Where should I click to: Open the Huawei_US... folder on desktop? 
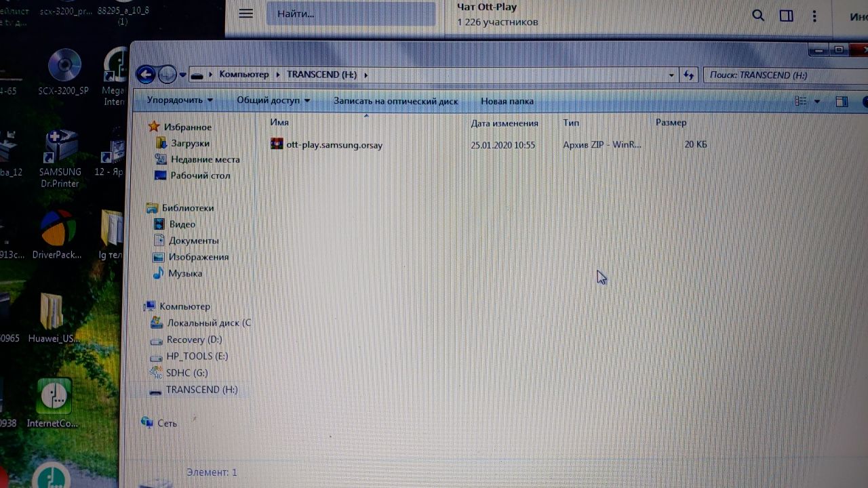(x=53, y=318)
